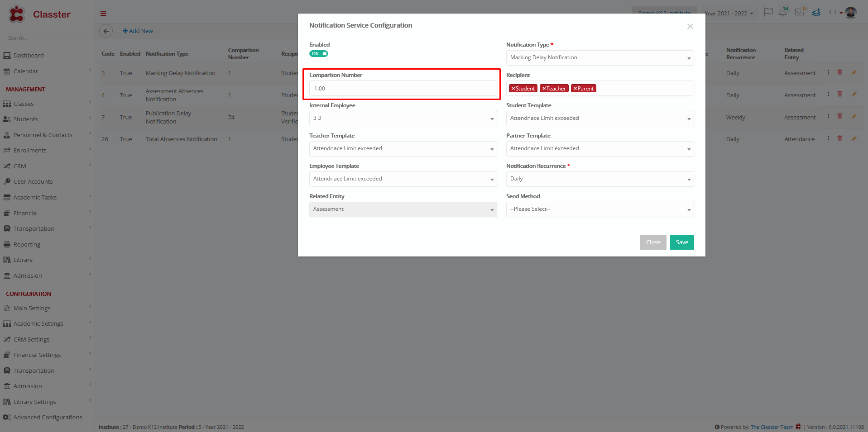Open the Notification Recurrence dropdown
Screen dimensions: 868x432
coord(600,179)
